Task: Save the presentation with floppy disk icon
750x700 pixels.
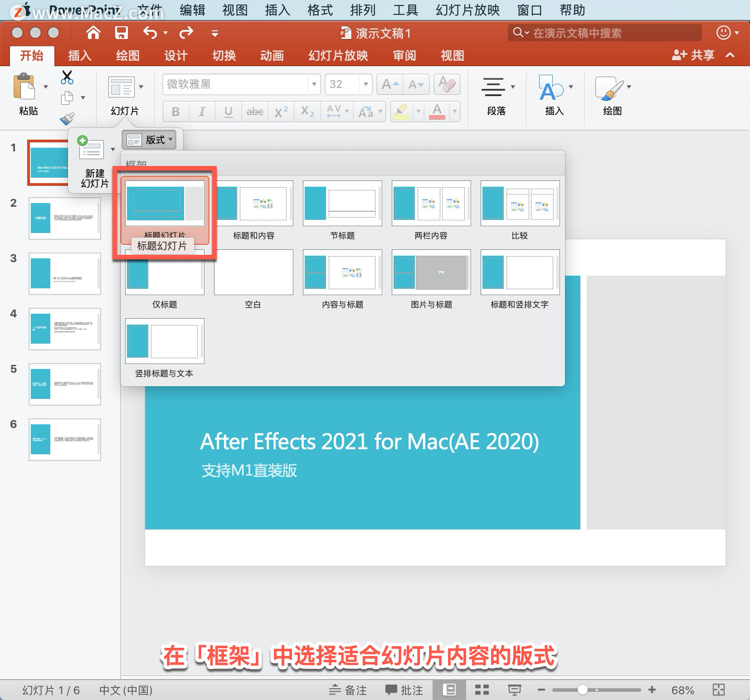Action: pos(121,33)
